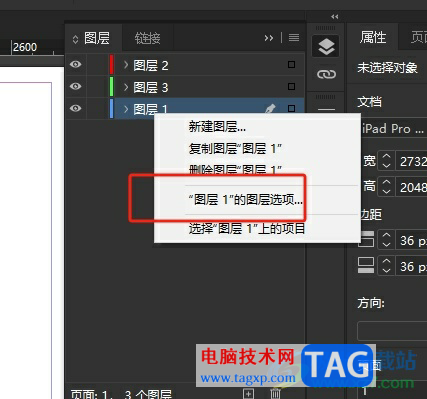
Task: Adjust the top margin stepper arrows
Action: (x=386, y=240)
